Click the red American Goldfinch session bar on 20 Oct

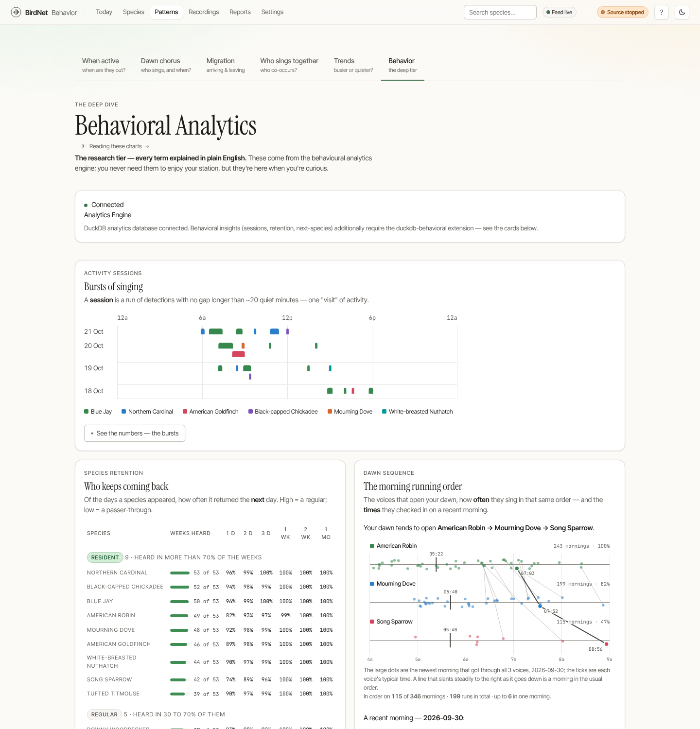point(239,354)
